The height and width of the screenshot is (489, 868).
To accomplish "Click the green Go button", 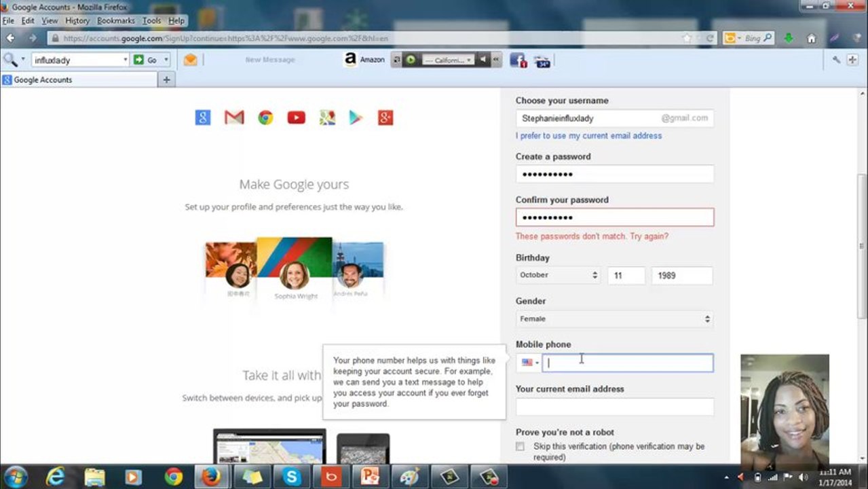I will click(145, 60).
